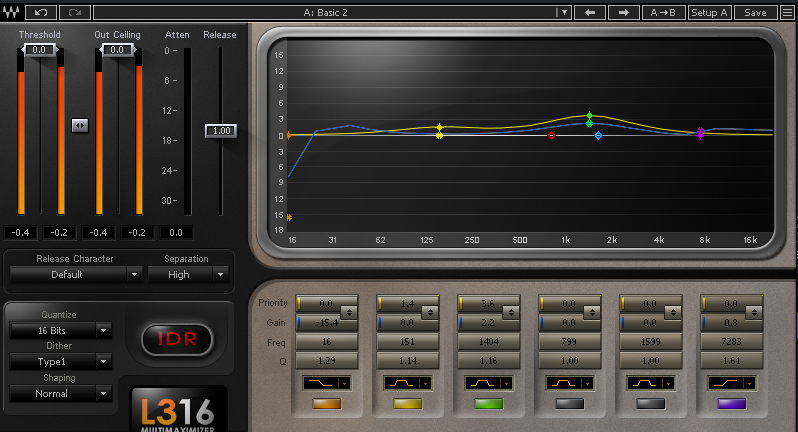The image size is (798, 432).
Task: Select the Q field showing 1.61
Action: (731, 361)
